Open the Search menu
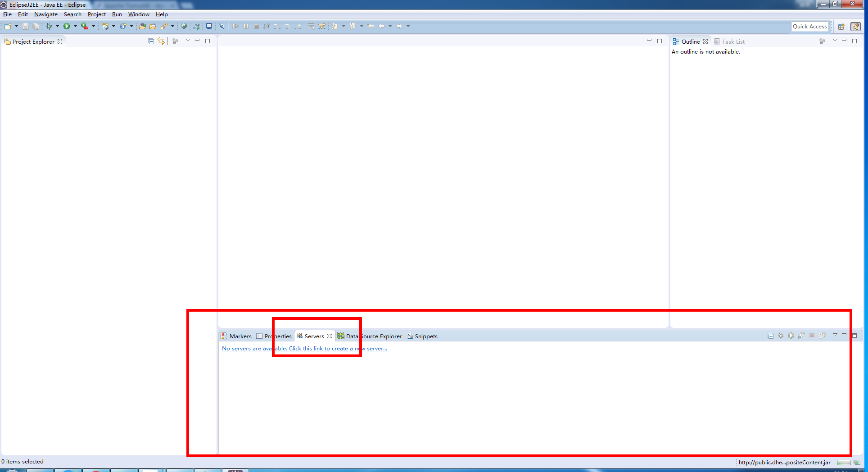The height and width of the screenshot is (472, 868). tap(72, 14)
